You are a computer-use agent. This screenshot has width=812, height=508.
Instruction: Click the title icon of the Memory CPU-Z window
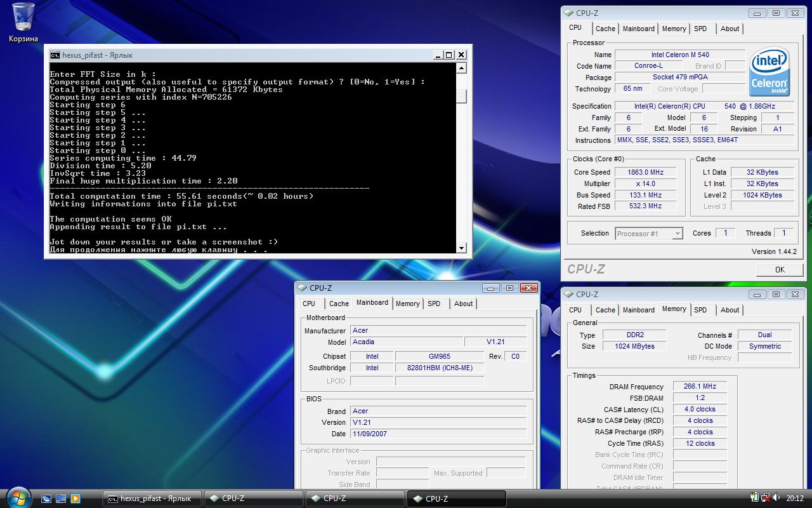pyautogui.click(x=570, y=294)
